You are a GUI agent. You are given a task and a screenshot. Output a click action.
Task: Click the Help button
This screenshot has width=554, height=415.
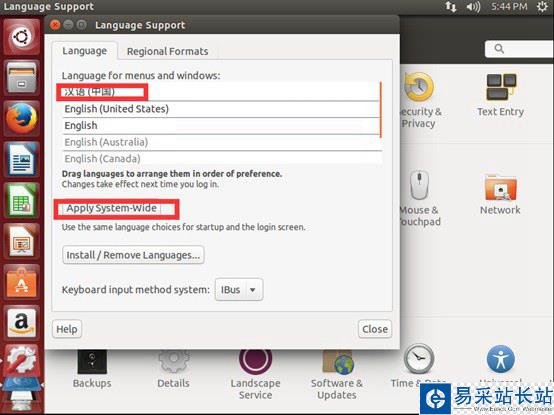tap(67, 329)
